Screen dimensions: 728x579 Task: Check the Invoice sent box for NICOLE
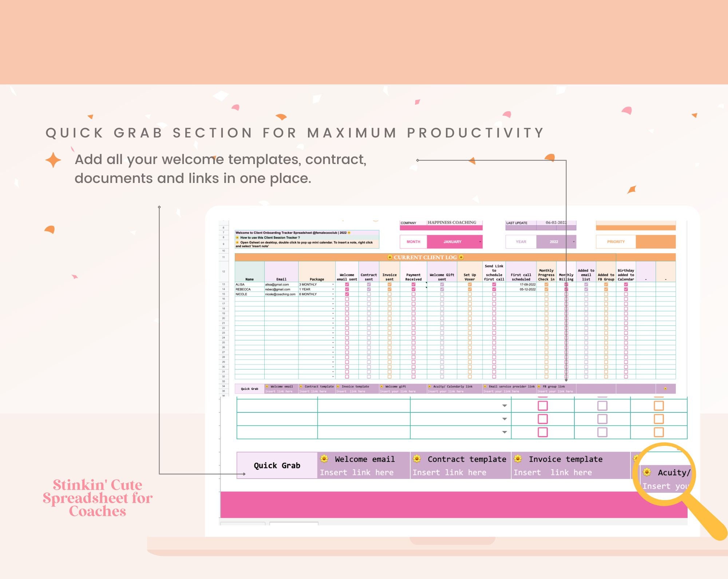point(389,294)
